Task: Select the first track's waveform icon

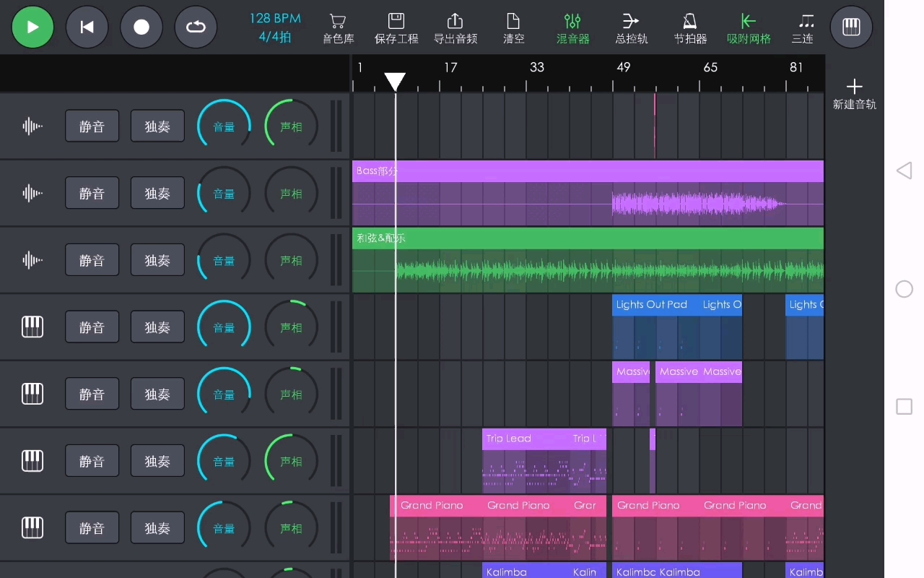Action: pos(32,126)
